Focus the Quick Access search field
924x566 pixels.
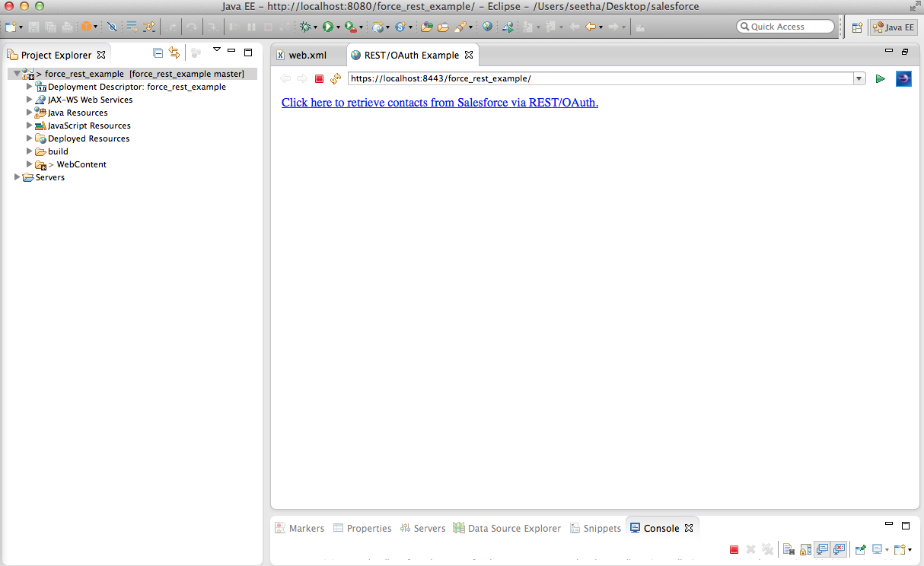coord(785,27)
